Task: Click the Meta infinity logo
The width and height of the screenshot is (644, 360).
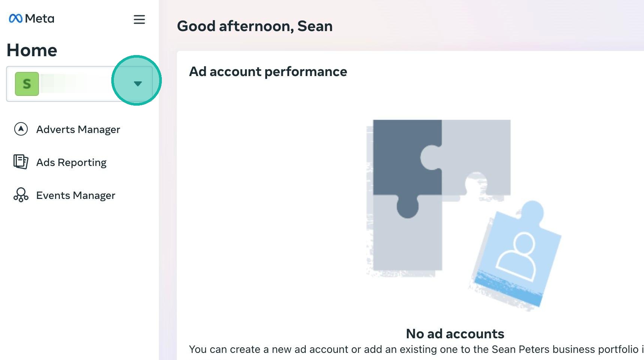Action: pyautogui.click(x=16, y=18)
